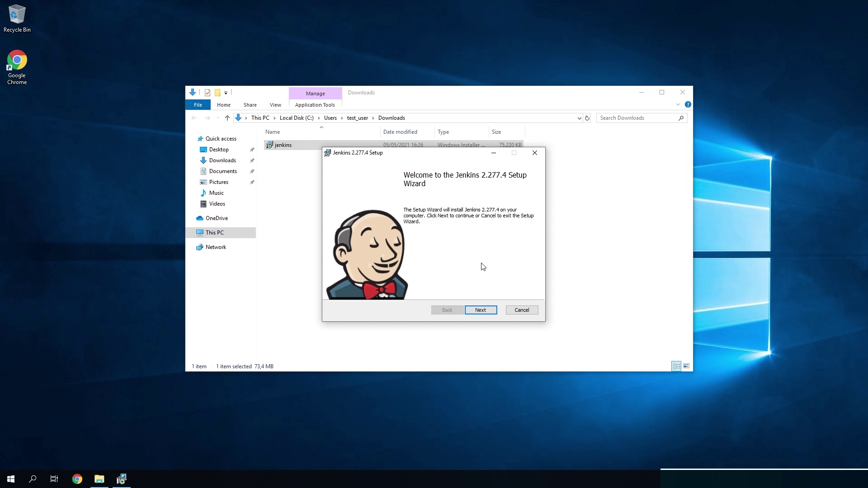This screenshot has height=488, width=868.
Task: Click Next in Jenkins Setup Wizard
Action: pyautogui.click(x=481, y=310)
